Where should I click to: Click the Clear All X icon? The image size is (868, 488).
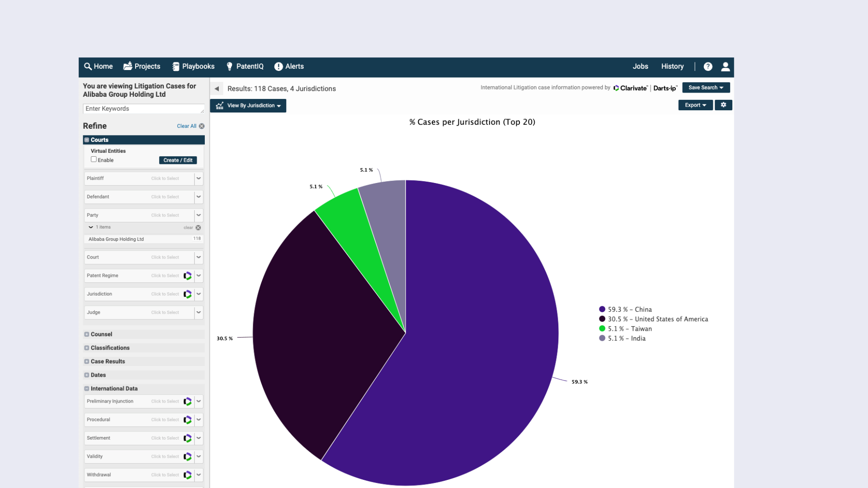tap(202, 126)
